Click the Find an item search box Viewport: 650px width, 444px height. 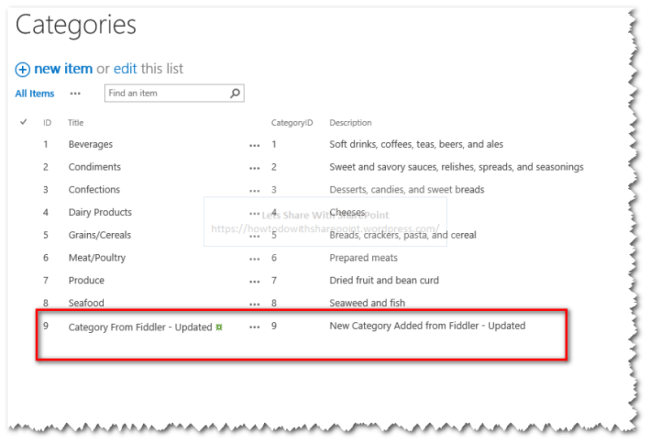[168, 93]
